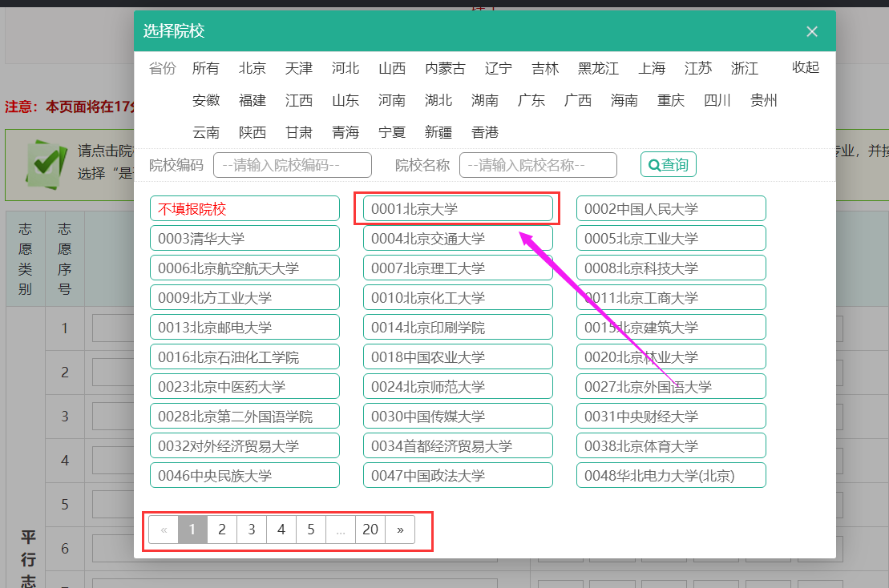
Task: Pick 0003清华大学 school
Action: click(x=244, y=238)
